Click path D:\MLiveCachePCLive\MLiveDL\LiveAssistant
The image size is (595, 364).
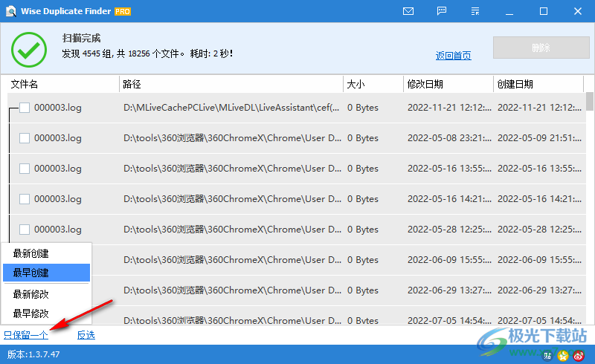click(x=231, y=108)
